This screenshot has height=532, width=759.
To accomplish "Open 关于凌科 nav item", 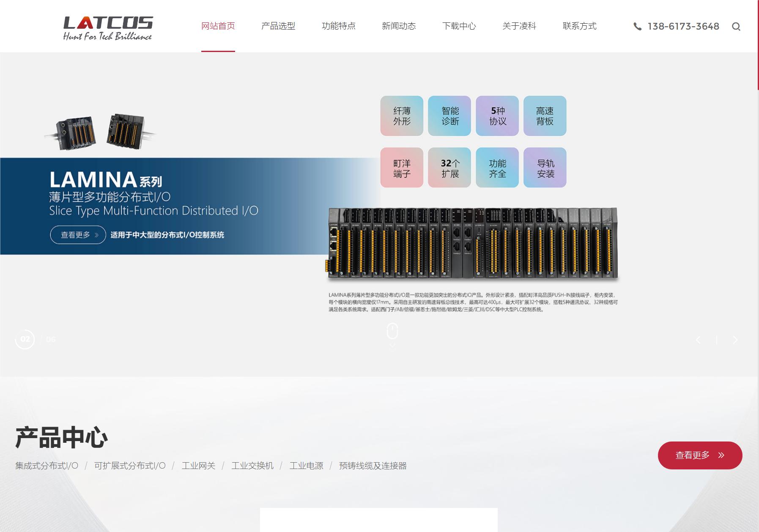I will click(x=519, y=26).
